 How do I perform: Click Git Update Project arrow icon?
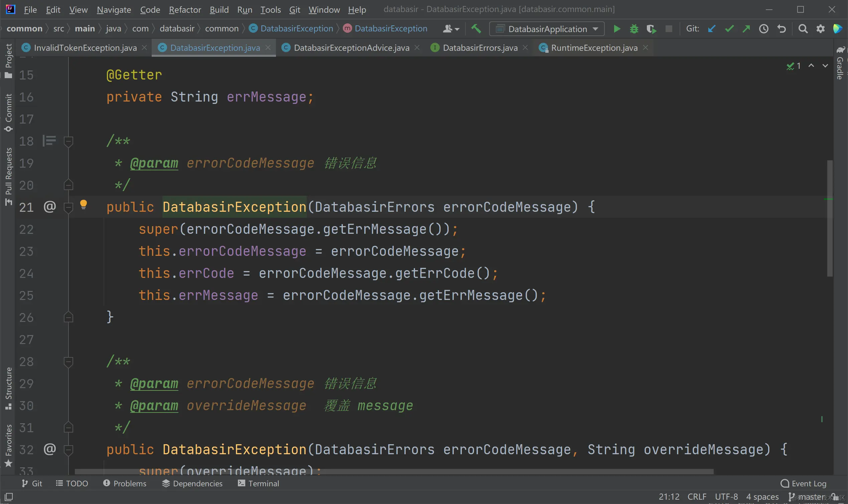tap(711, 29)
